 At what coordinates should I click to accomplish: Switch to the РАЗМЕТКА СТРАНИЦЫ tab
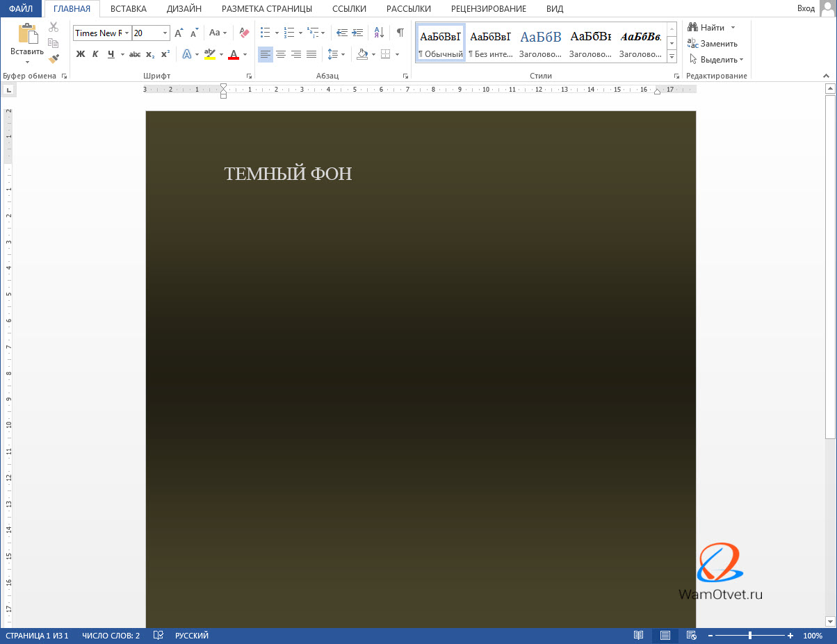coord(267,9)
